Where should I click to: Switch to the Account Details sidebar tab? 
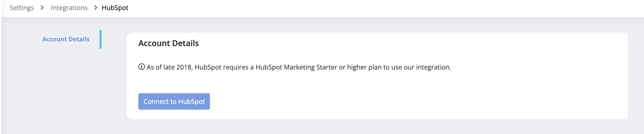[66, 39]
